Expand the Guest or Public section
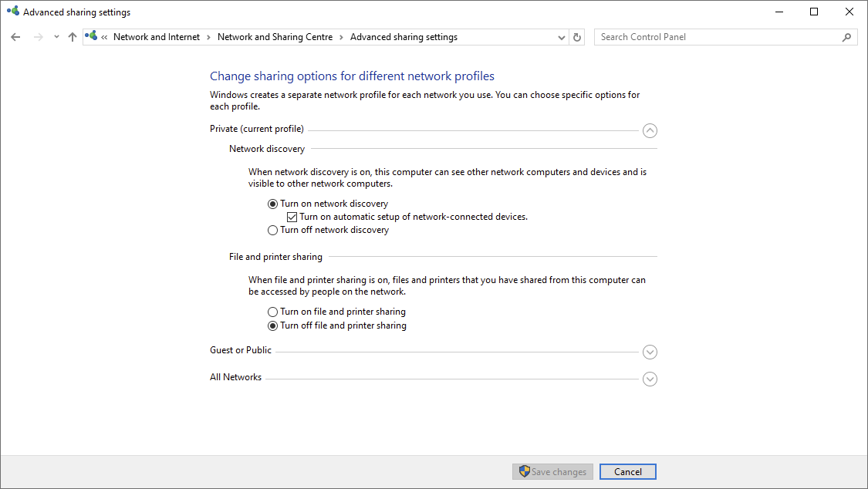The image size is (868, 489). [x=650, y=352]
